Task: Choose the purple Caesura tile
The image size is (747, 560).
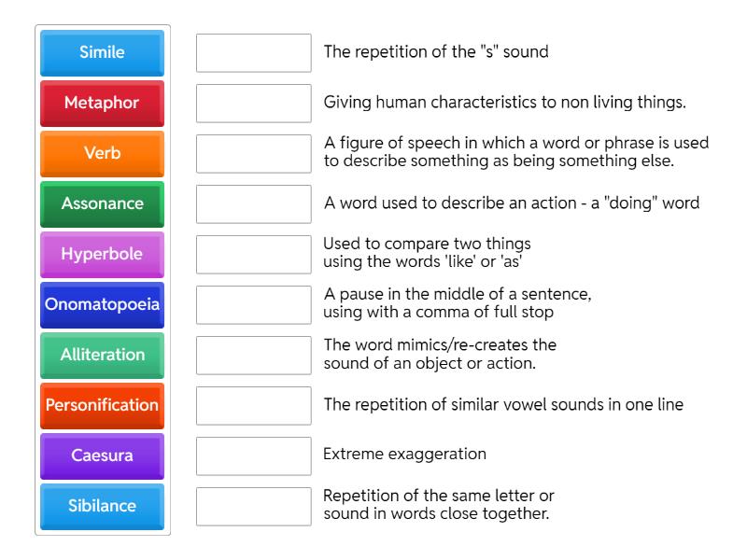Action: (103, 455)
